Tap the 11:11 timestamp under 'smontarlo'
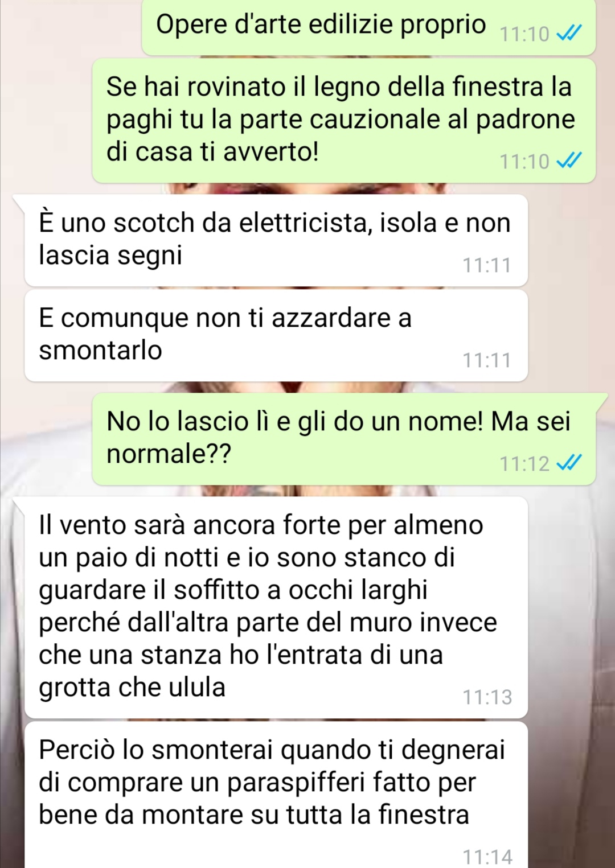This screenshot has width=615, height=868. click(x=487, y=360)
